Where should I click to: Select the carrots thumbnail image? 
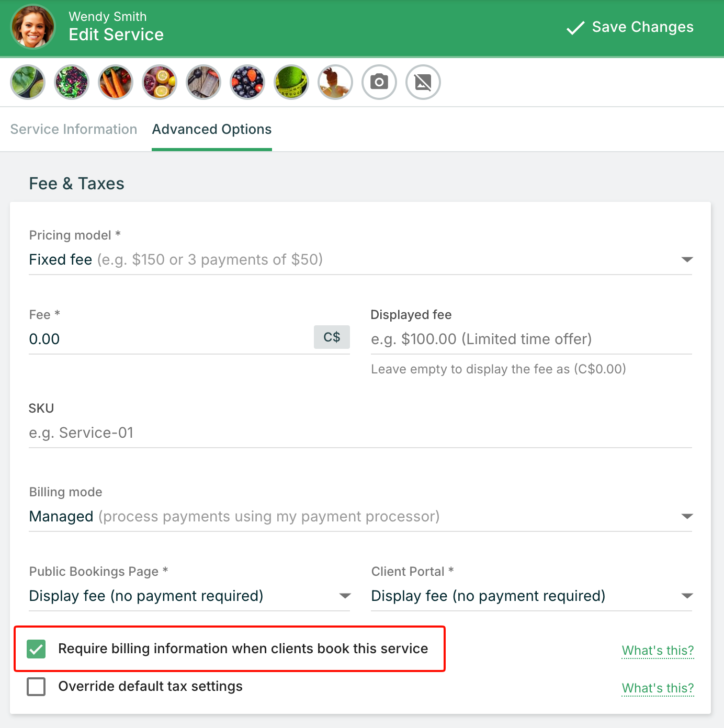click(116, 82)
